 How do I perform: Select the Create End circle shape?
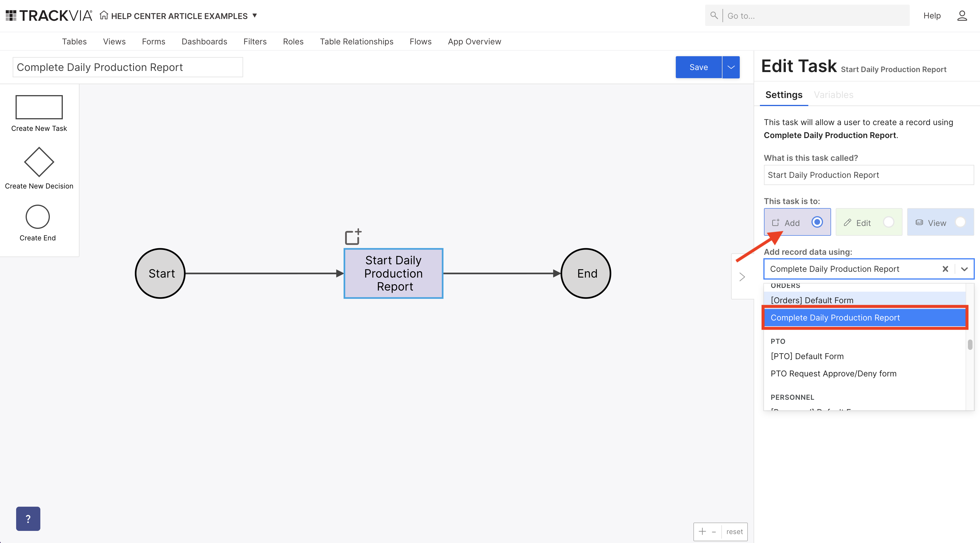tap(38, 217)
